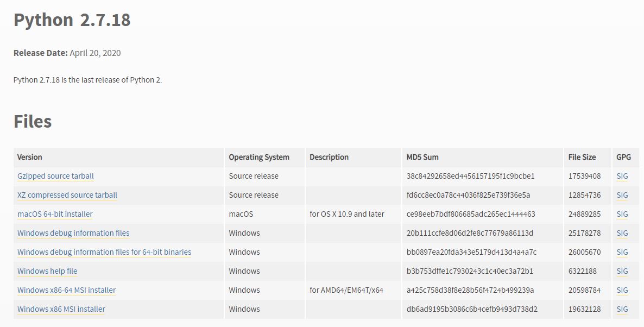Open SIG link in the 26005670 file size row
The height and width of the screenshot is (327, 644).
(622, 252)
